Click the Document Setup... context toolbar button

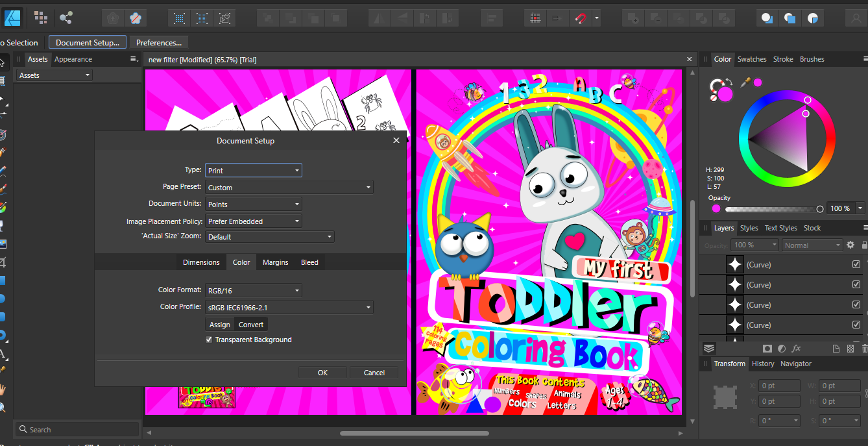pyautogui.click(x=88, y=42)
